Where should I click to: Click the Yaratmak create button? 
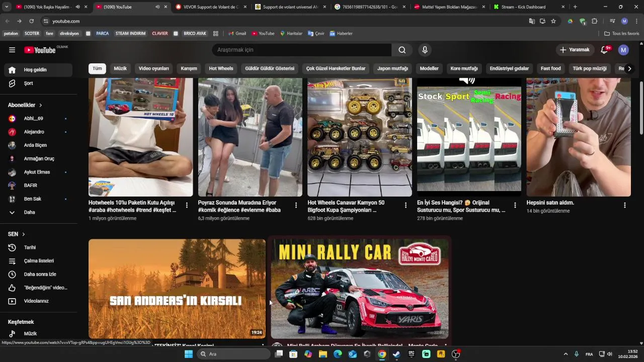coord(575,50)
